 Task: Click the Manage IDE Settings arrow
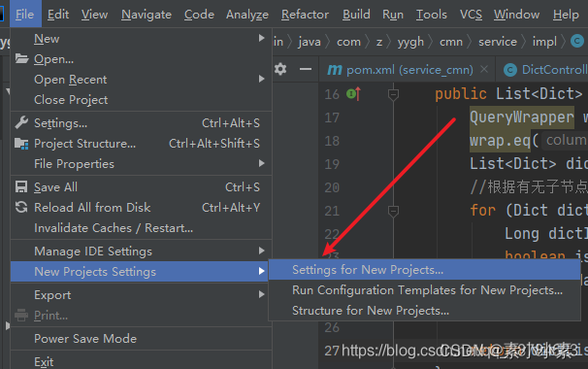click(261, 251)
